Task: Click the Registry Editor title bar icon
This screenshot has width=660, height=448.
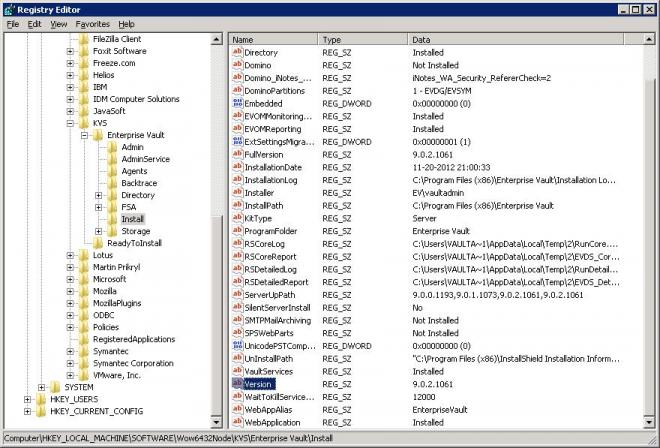Action: coord(9,9)
